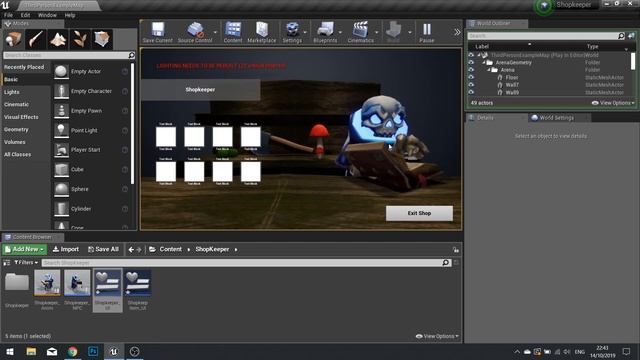Image resolution: width=640 pixels, height=360 pixels.
Task: Open Source Control toolbar icon
Action: click(x=195, y=32)
